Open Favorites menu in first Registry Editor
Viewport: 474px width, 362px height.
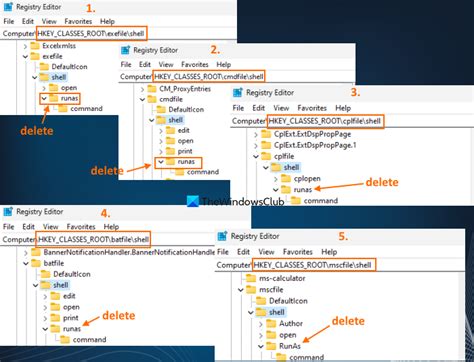[x=78, y=21]
